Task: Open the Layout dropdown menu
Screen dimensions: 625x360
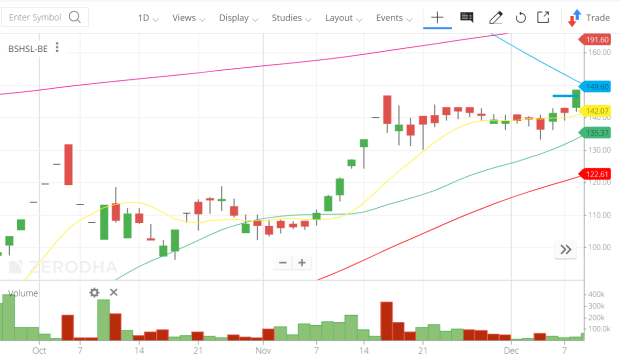Action: 343,18
